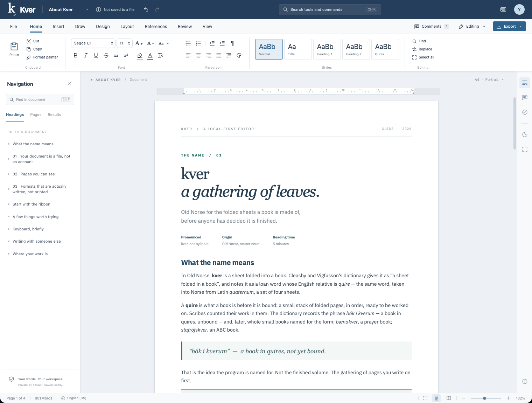Viewport: 532px width, 403px height.
Task: Open paragraph shading palette icon
Action: coord(239,55)
